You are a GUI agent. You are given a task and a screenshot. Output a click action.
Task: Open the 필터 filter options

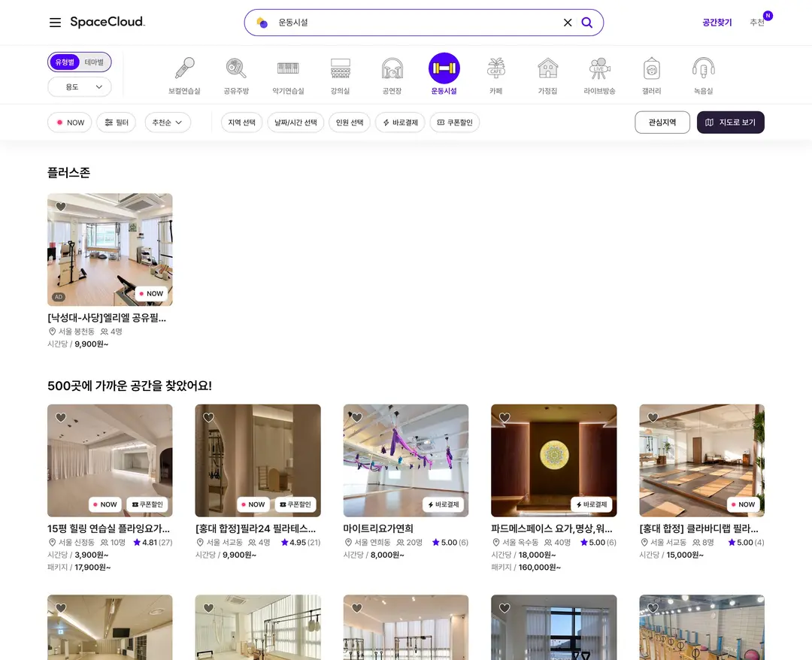click(117, 123)
